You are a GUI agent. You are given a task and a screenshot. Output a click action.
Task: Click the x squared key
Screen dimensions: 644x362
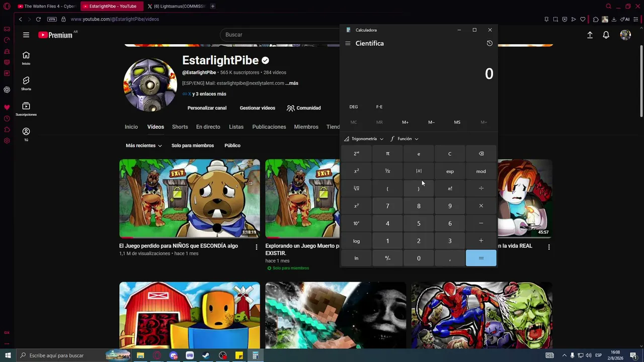tap(356, 171)
